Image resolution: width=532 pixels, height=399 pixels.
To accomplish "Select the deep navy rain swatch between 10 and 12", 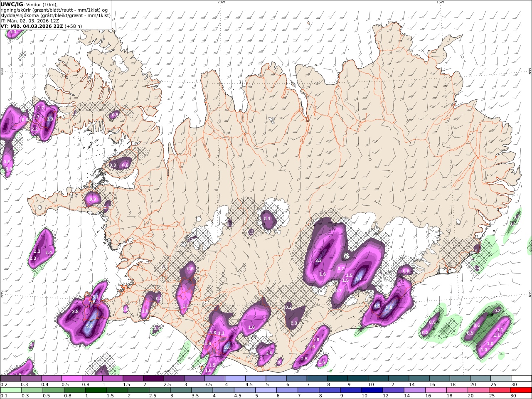I will [372, 390].
